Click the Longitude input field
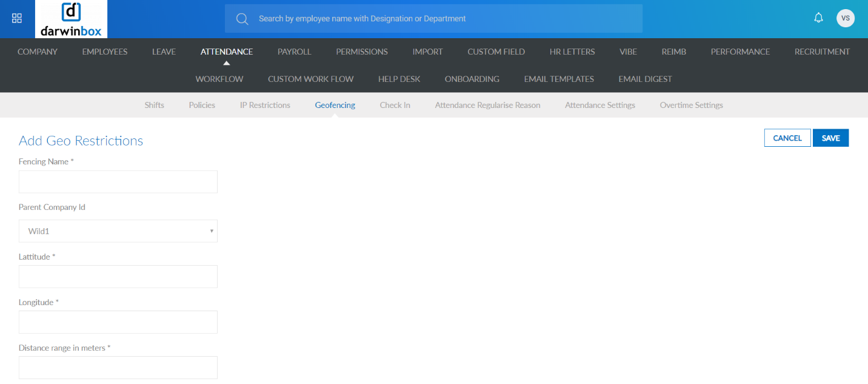The width and height of the screenshot is (868, 384). (x=118, y=322)
